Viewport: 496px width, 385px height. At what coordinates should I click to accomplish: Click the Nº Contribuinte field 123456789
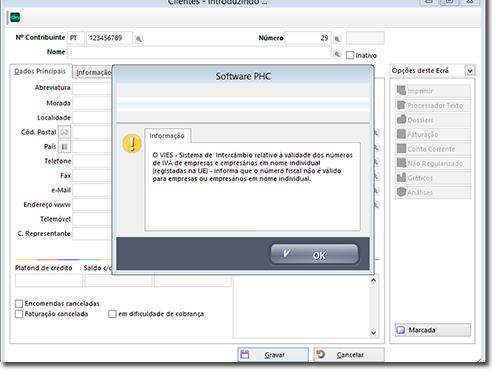(109, 38)
